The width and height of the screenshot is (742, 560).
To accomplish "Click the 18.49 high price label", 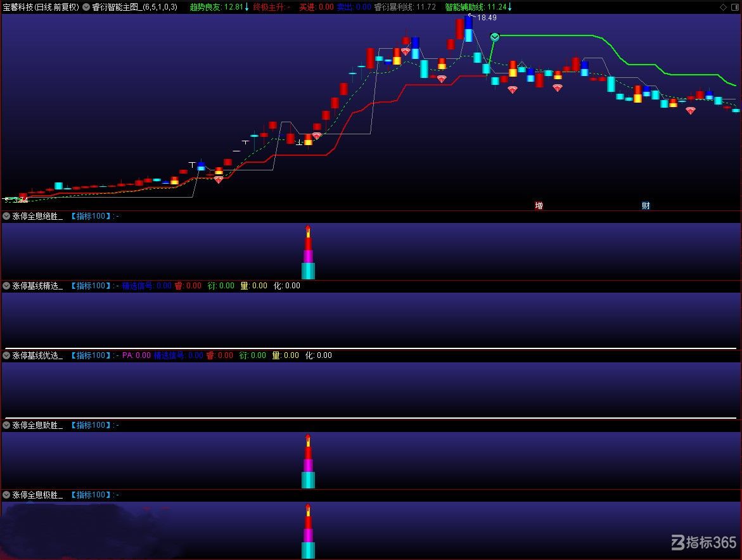I will coord(487,18).
